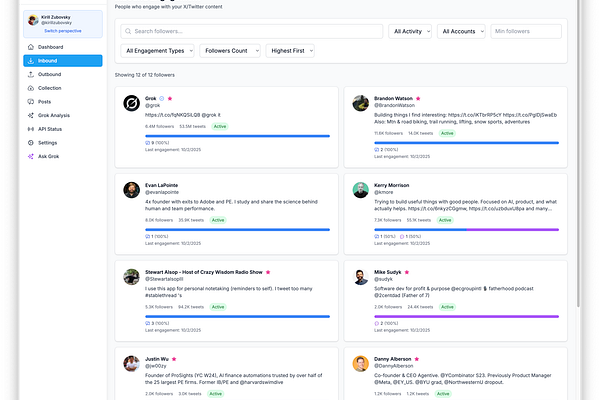Viewport: 600px width, 400px height.
Task: Click the pink star beside Grok
Action: (170, 99)
